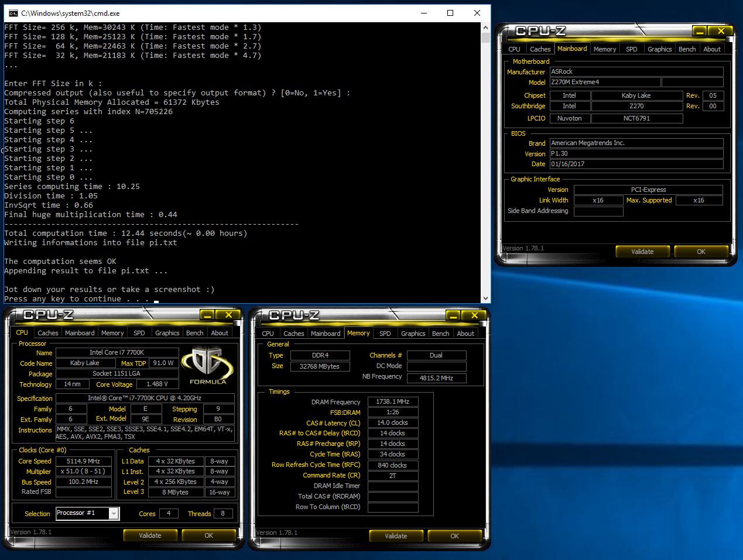Screen dimensions: 743x560
Task: Open Bench tab in Mainboard window
Action: pos(687,49)
